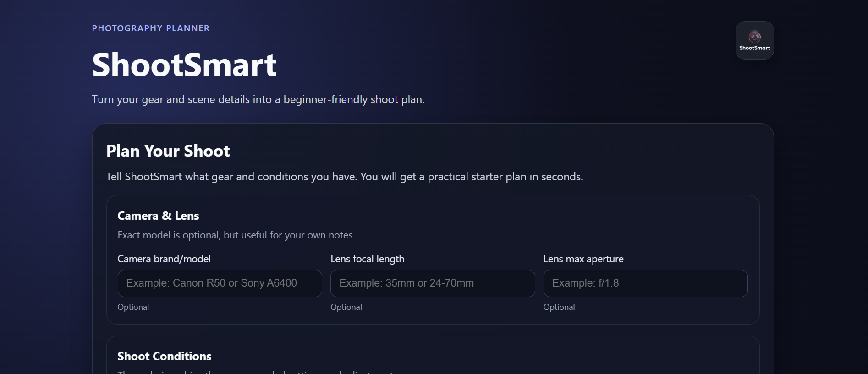Click the Lens max aperture field label
The image size is (868, 374).
coord(583,259)
